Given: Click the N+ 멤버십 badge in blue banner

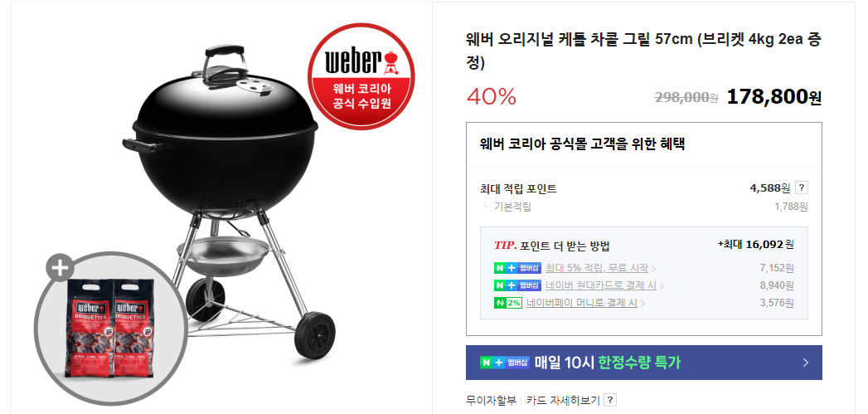Looking at the screenshot, I should coord(504,363).
